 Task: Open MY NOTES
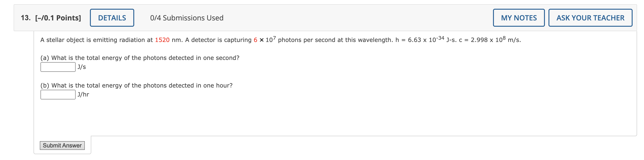[x=519, y=18]
